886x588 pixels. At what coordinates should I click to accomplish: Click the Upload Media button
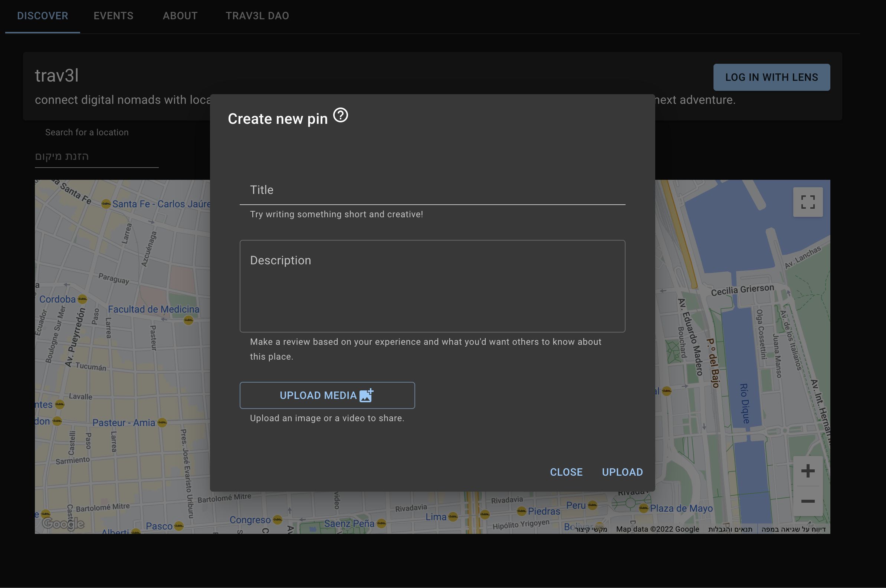(327, 395)
